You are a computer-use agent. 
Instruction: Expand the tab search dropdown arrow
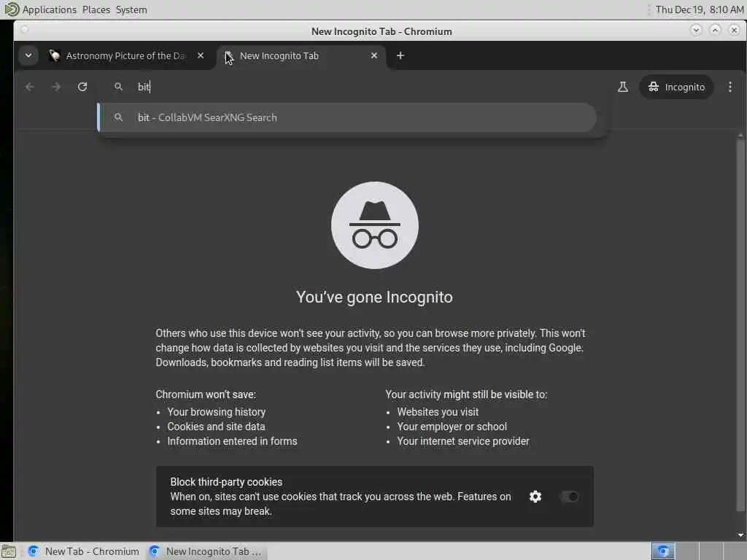point(28,55)
